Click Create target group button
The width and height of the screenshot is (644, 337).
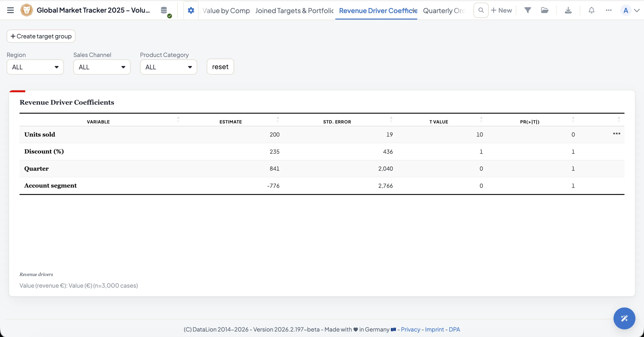coord(41,36)
